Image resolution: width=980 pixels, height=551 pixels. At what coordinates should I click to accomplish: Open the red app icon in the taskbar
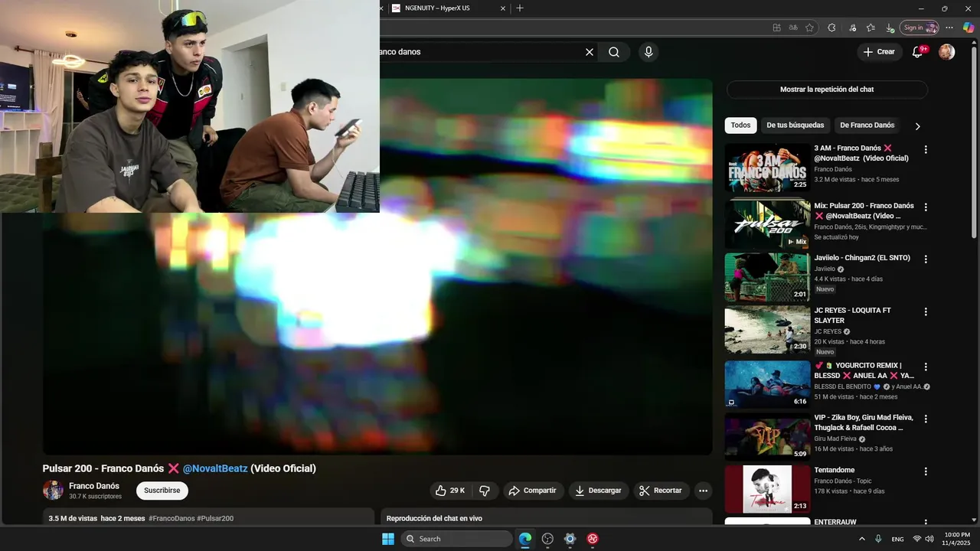coord(592,539)
